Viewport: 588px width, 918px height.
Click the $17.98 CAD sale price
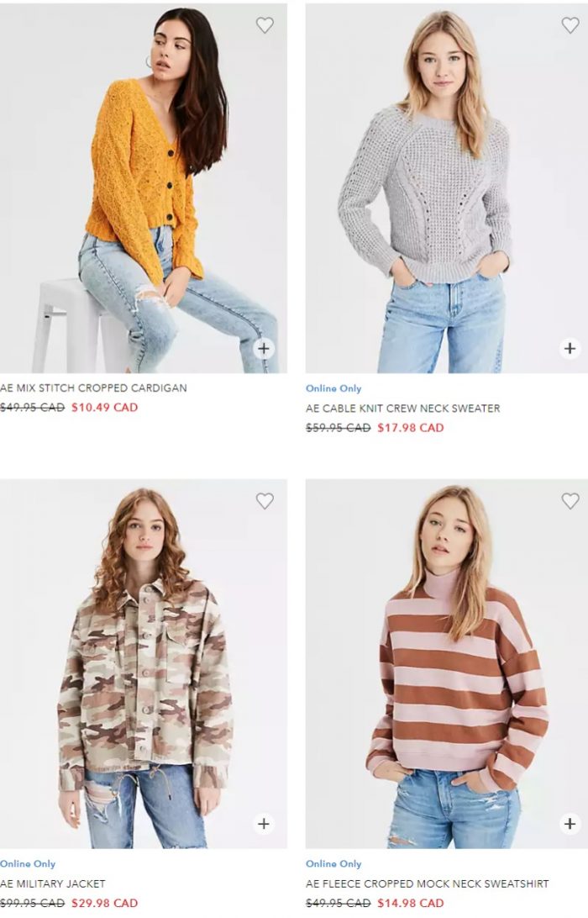[411, 428]
